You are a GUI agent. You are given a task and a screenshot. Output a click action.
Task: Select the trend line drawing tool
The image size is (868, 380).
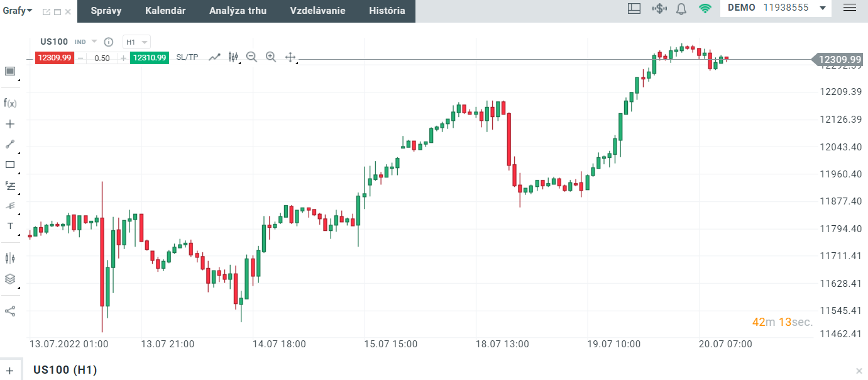click(x=9, y=144)
